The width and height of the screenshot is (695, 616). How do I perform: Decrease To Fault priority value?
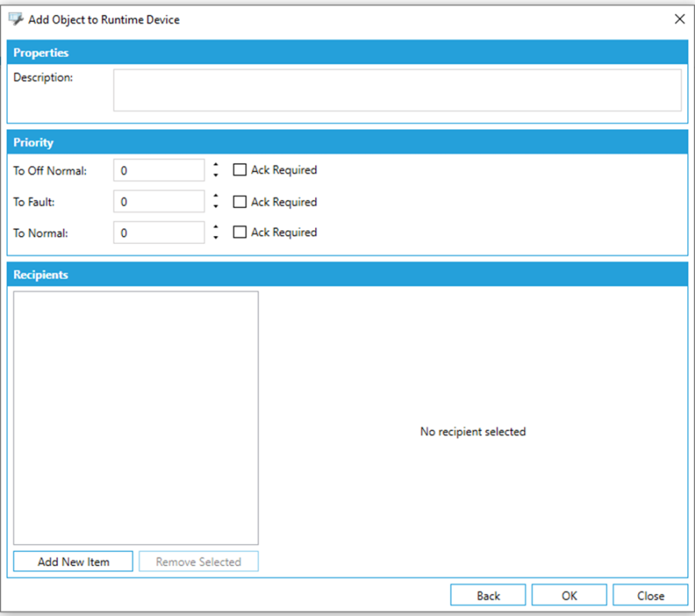point(216,207)
